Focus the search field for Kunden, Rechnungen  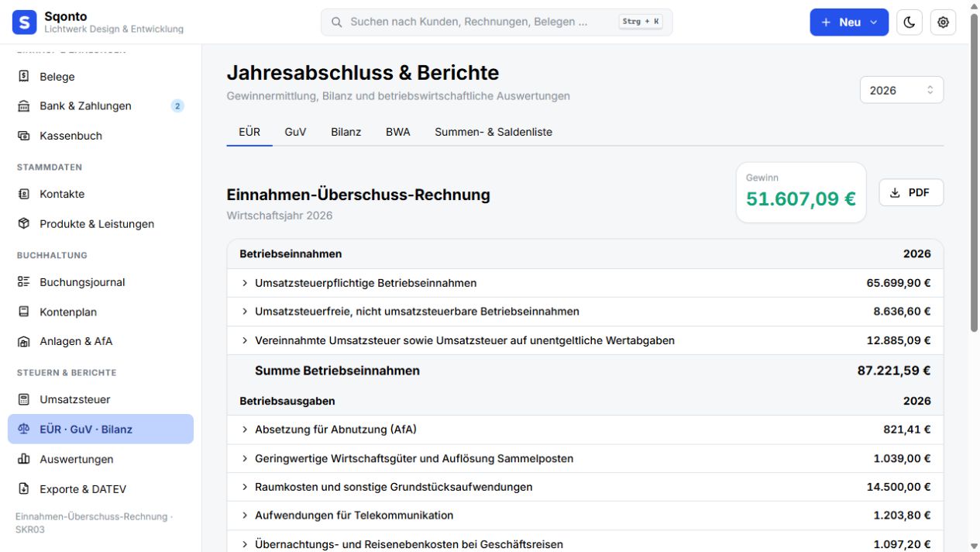click(x=497, y=22)
